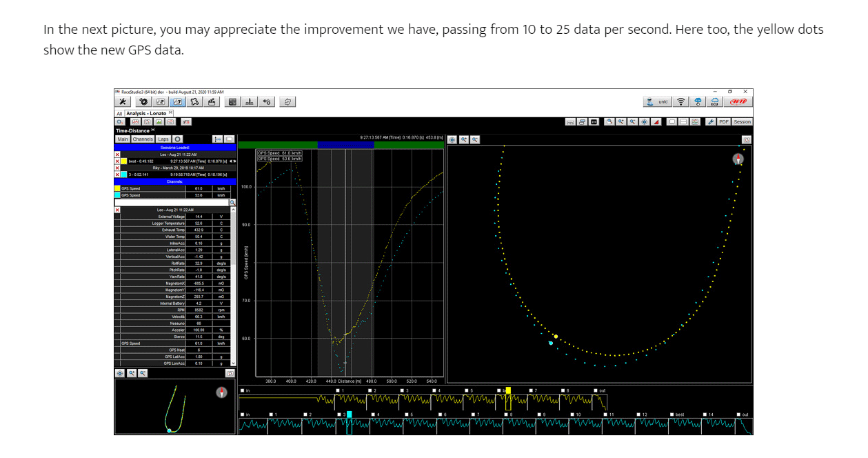
Task: Click the Ym icon in the analysis toolbar
Action: [x=186, y=121]
